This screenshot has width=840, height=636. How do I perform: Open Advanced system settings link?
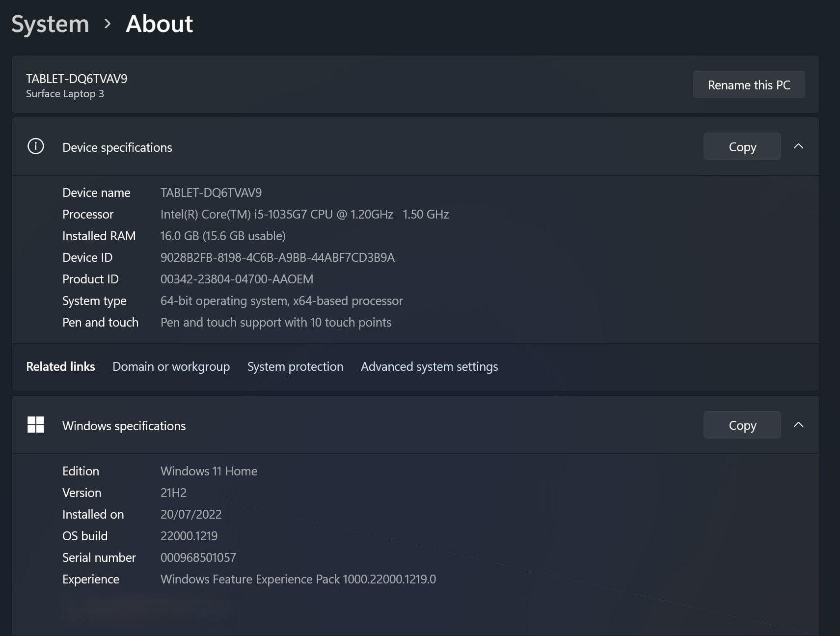pos(429,367)
